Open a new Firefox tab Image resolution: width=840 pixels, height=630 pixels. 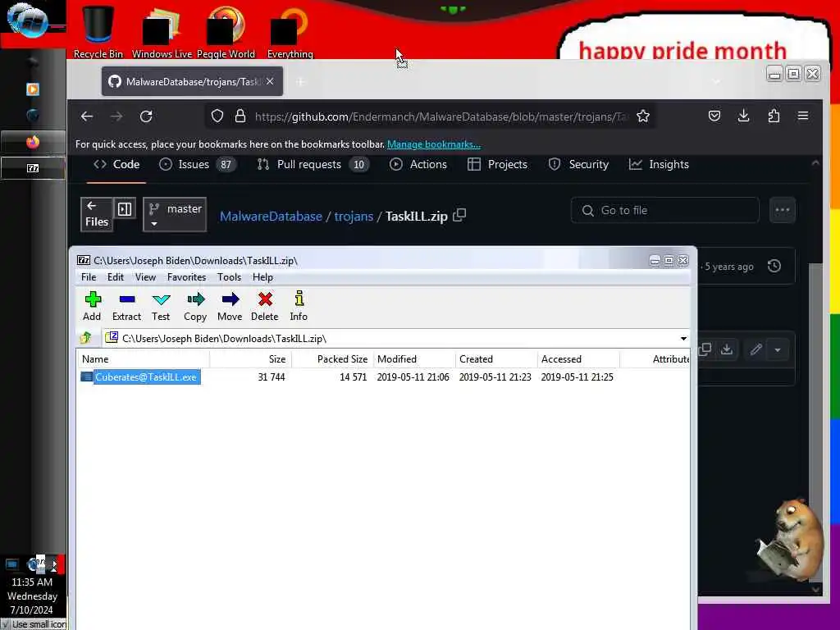(301, 82)
